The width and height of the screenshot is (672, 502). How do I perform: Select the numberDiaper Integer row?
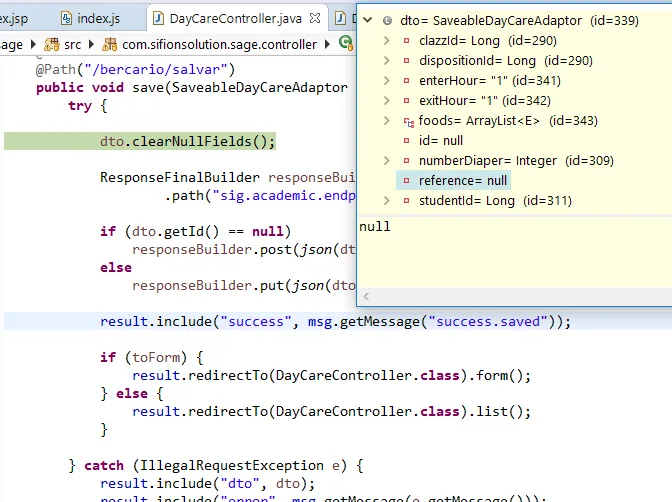(x=516, y=161)
